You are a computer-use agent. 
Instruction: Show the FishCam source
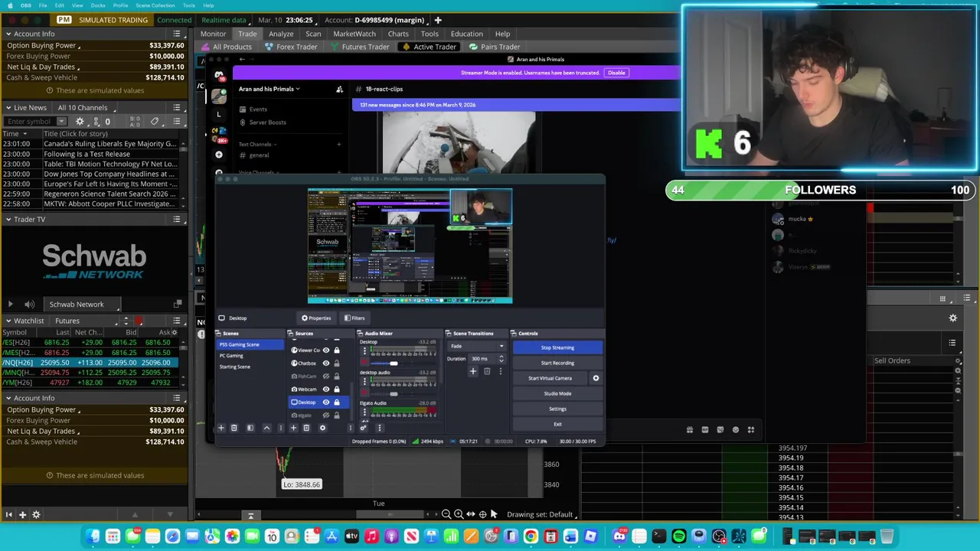point(326,377)
